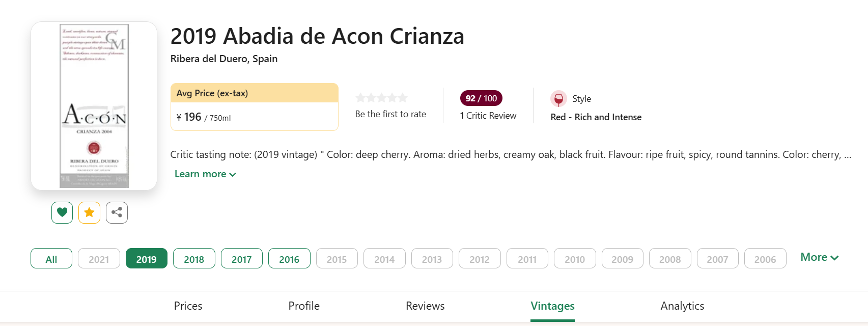Expand the Learn more section
868x326 pixels.
205,174
